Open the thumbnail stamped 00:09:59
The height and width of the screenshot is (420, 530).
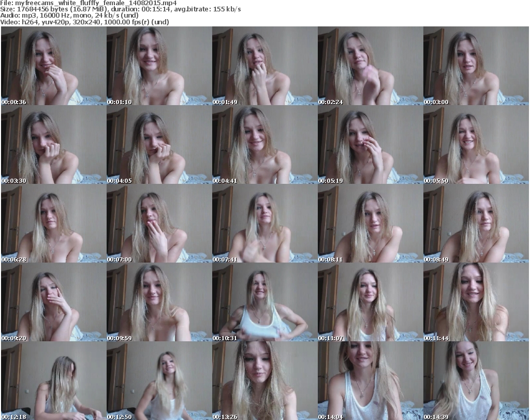(x=159, y=302)
